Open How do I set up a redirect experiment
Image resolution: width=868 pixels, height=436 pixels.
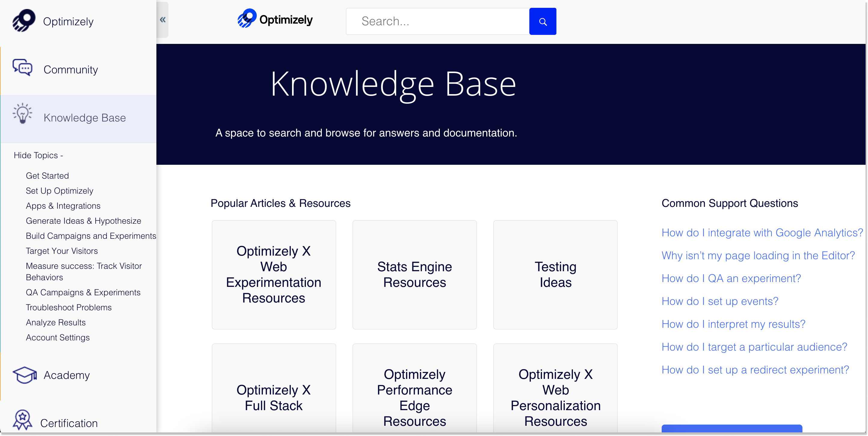pyautogui.click(x=755, y=369)
